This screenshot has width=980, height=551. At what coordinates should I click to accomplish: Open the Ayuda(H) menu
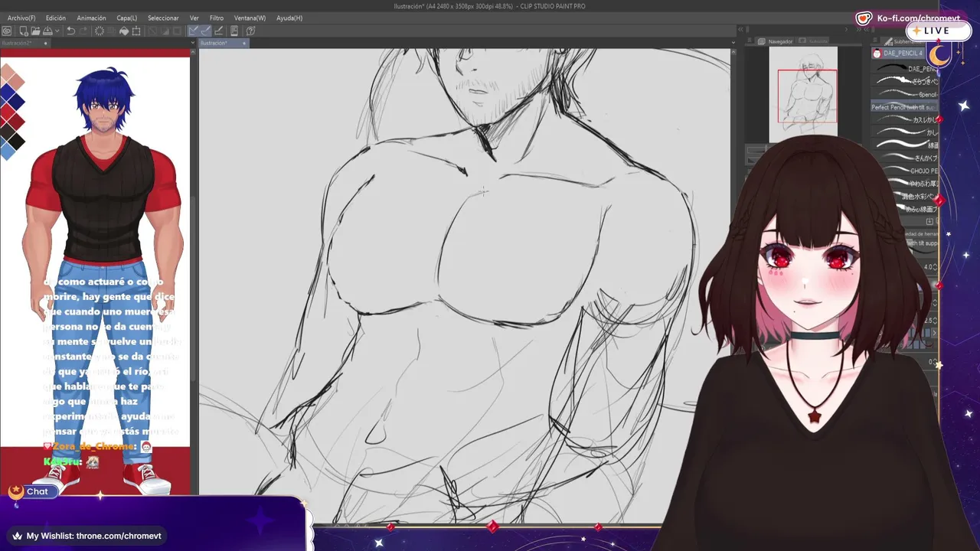(289, 18)
